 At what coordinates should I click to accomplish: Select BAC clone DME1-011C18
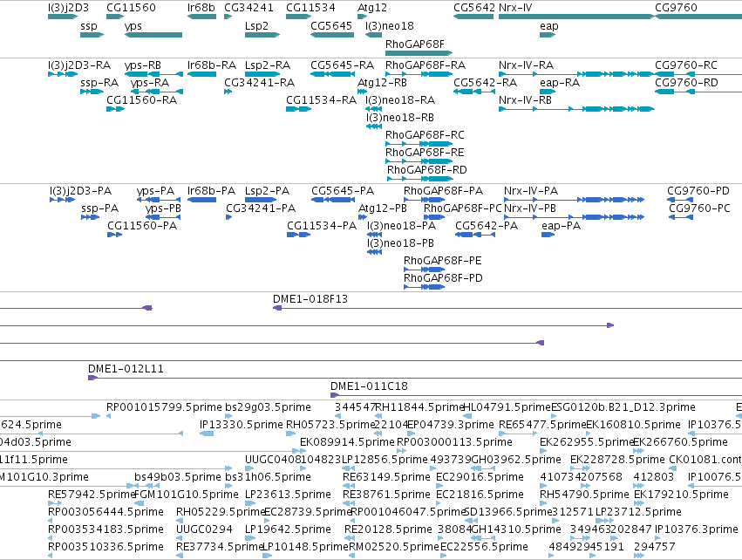369,386
